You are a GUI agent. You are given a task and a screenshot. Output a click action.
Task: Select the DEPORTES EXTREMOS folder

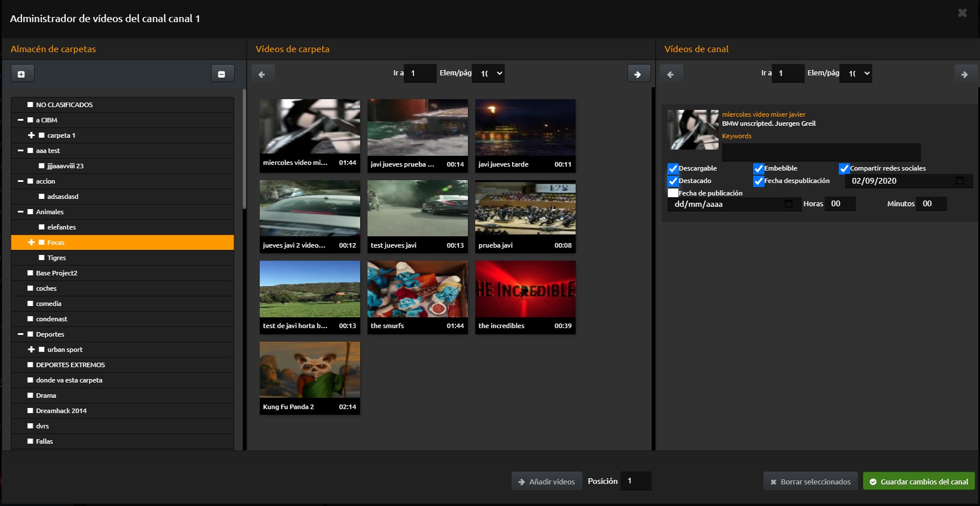(122, 365)
